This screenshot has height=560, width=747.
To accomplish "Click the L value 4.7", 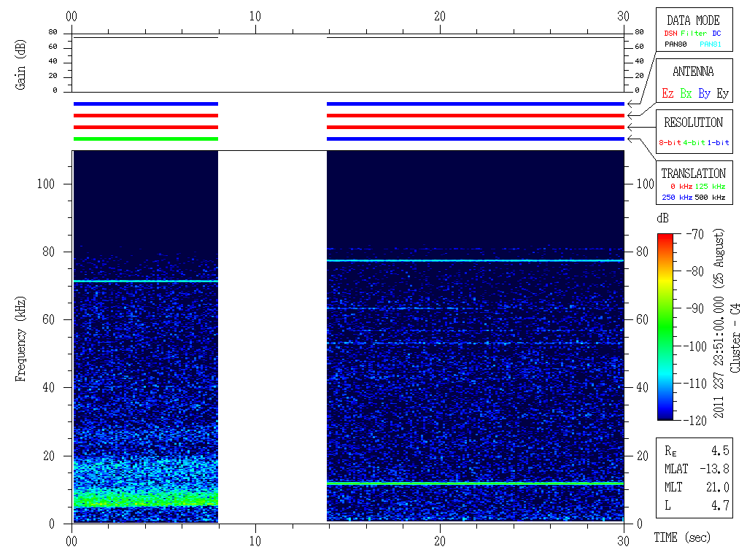I will (720, 506).
